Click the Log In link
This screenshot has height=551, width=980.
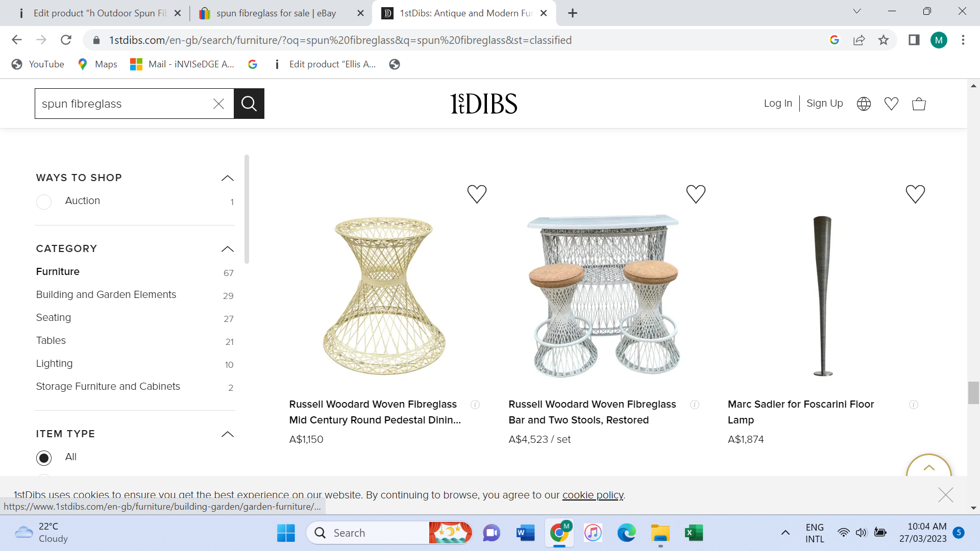tap(778, 103)
